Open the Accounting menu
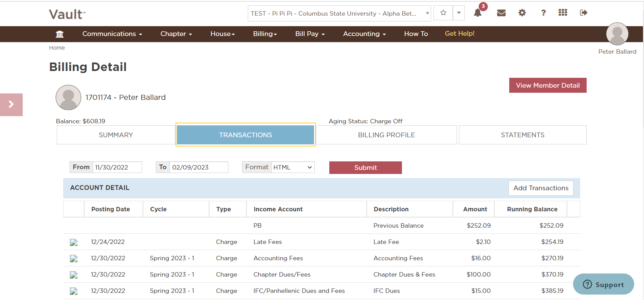This screenshot has height=300, width=644. 364,34
